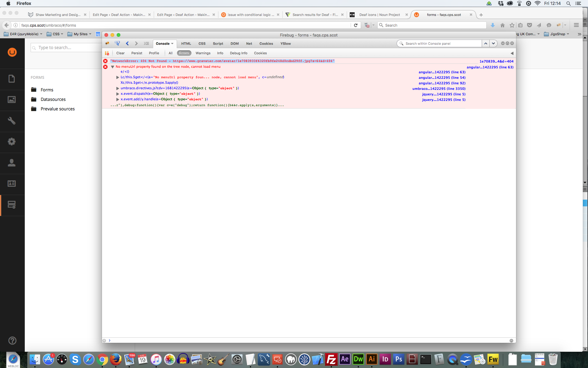Toggle the Debug Info console filter

(x=239, y=53)
